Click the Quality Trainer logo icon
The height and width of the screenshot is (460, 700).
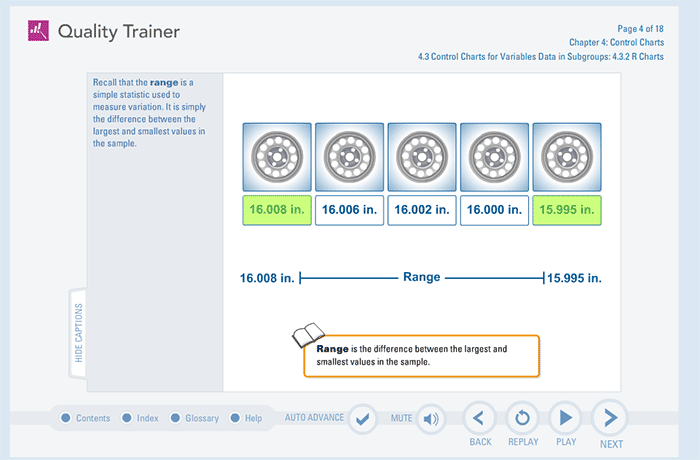click(37, 31)
